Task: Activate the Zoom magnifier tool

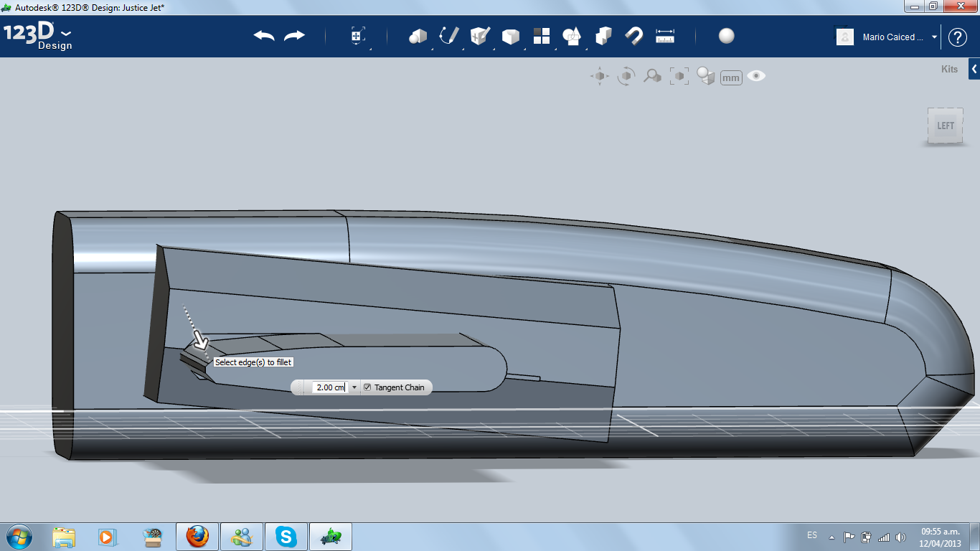Action: point(652,76)
